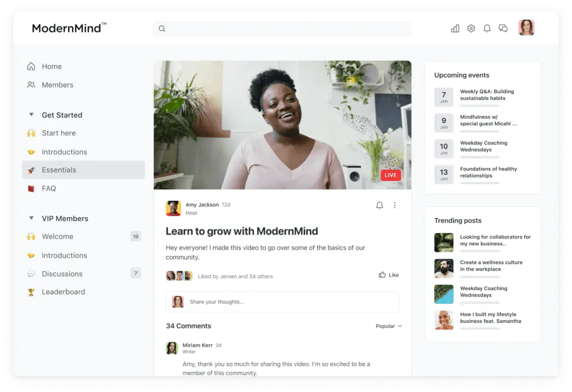Toggle post notification bell beside Amy Jackson
The height and width of the screenshot is (392, 572).
coord(379,205)
